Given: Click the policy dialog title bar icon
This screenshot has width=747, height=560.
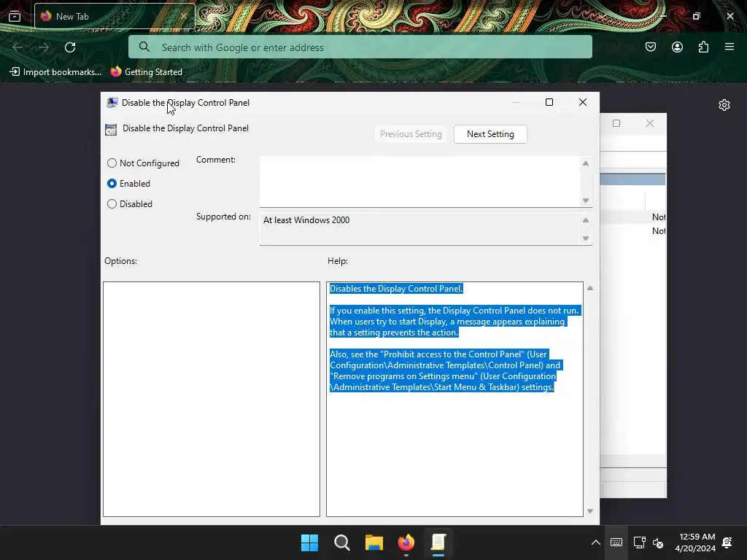Looking at the screenshot, I should click(112, 102).
